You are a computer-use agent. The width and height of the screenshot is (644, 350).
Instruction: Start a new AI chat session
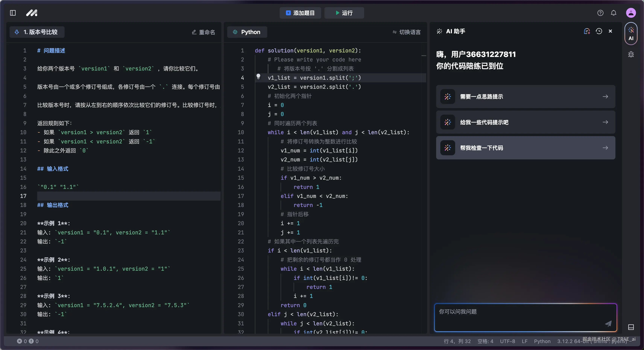[x=587, y=31]
